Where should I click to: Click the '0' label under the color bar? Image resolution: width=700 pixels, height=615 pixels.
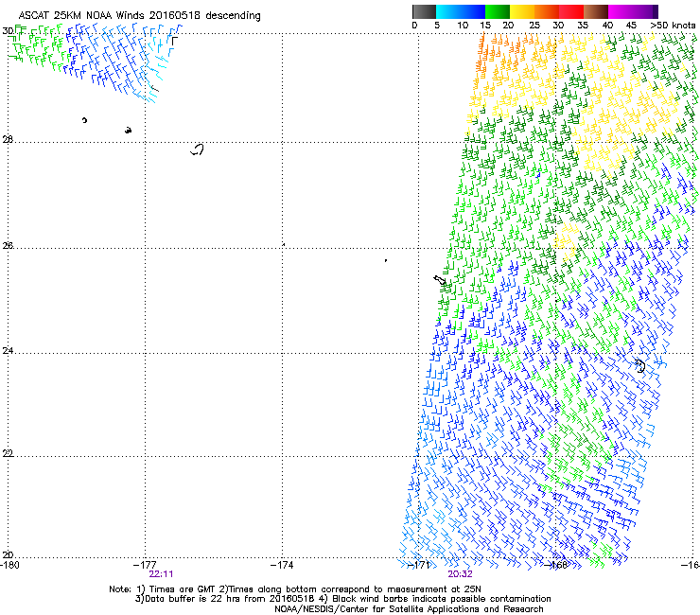(414, 26)
